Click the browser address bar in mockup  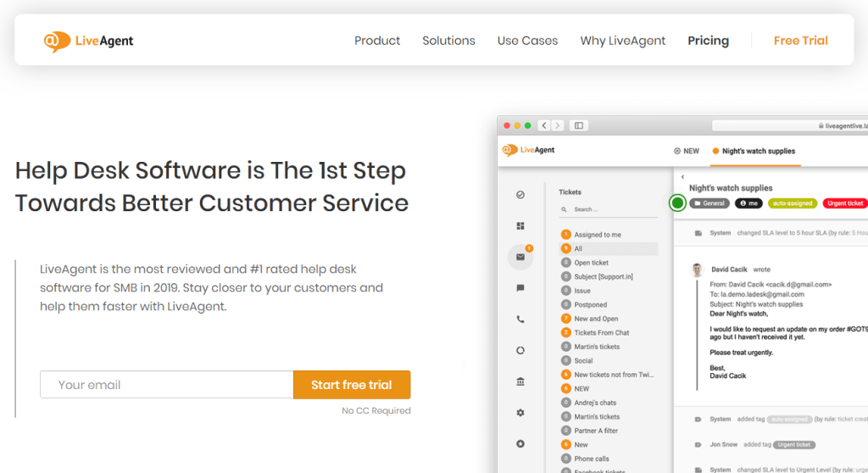(790, 125)
